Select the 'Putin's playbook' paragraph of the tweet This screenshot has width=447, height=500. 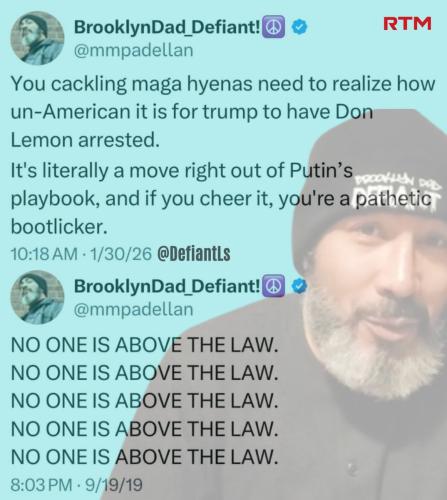221,198
